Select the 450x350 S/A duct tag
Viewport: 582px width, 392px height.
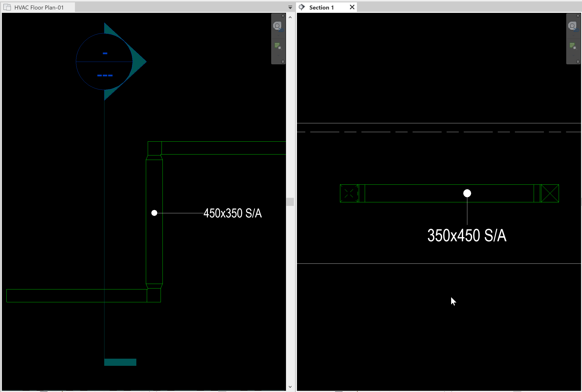tap(233, 213)
